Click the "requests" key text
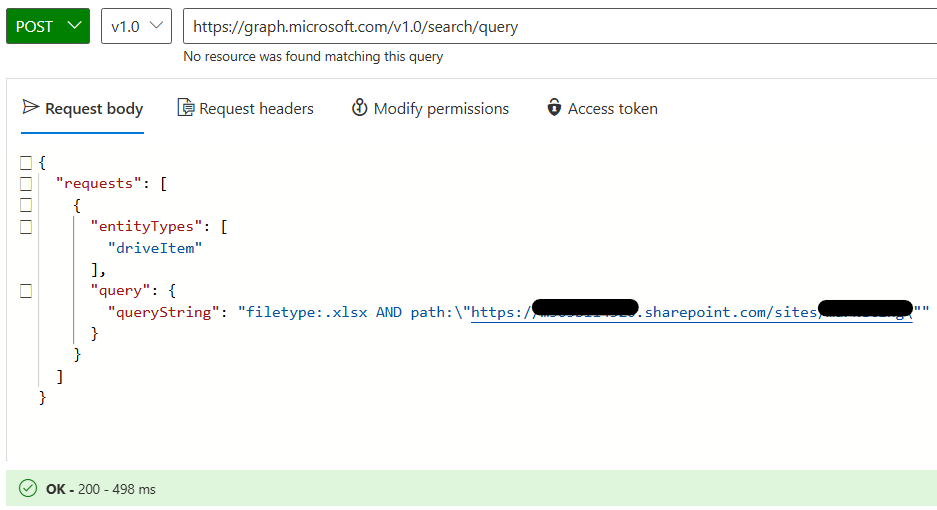 (x=99, y=184)
